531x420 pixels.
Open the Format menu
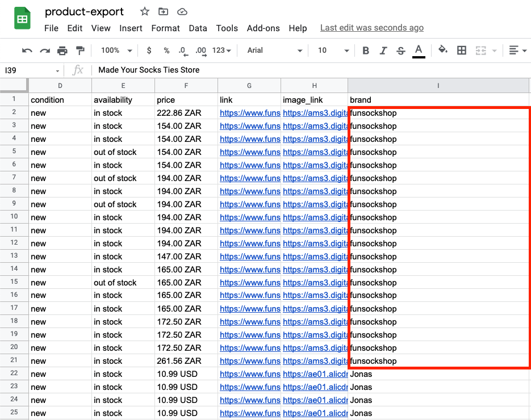tap(165, 28)
